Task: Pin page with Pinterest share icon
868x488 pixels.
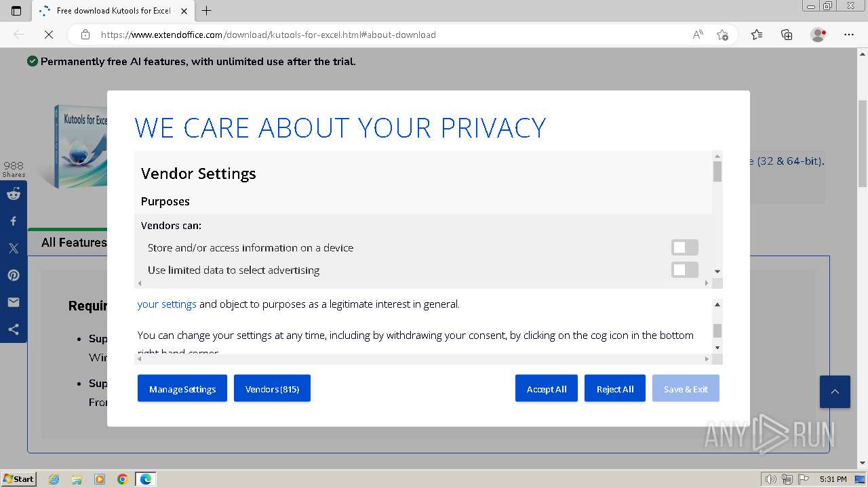Action: pos(14,275)
